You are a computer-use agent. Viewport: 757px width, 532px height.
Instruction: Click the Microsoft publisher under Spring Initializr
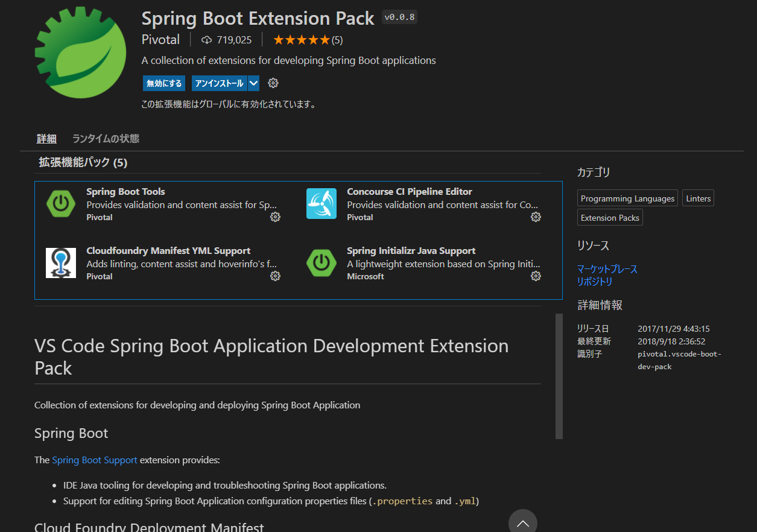(366, 276)
